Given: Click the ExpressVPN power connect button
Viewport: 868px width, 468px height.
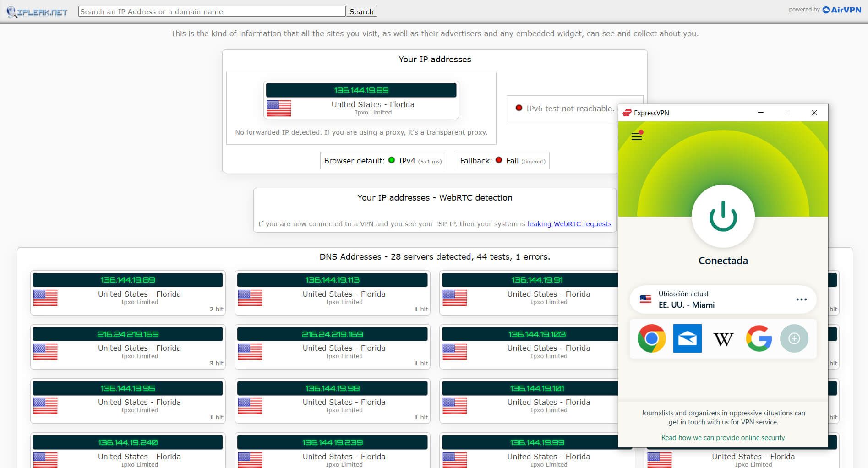Looking at the screenshot, I should (x=723, y=216).
